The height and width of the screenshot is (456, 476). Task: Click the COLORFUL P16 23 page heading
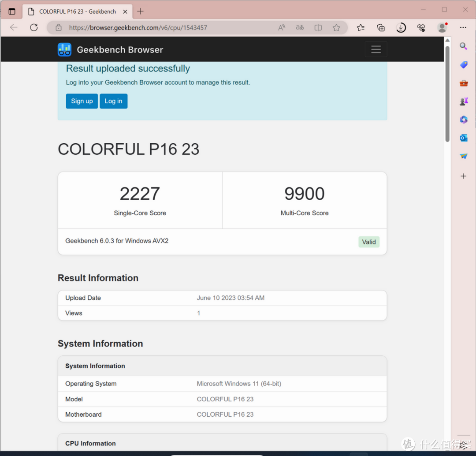128,149
